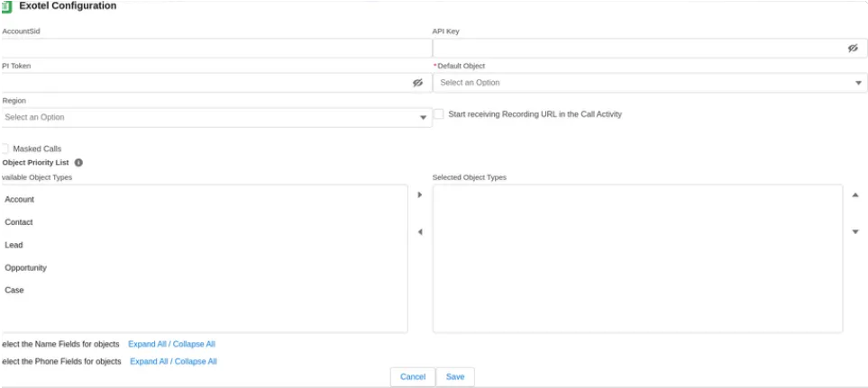Open the Default Object dropdown
Image resolution: width=868 pixels, height=388 pixels.
pos(650,83)
